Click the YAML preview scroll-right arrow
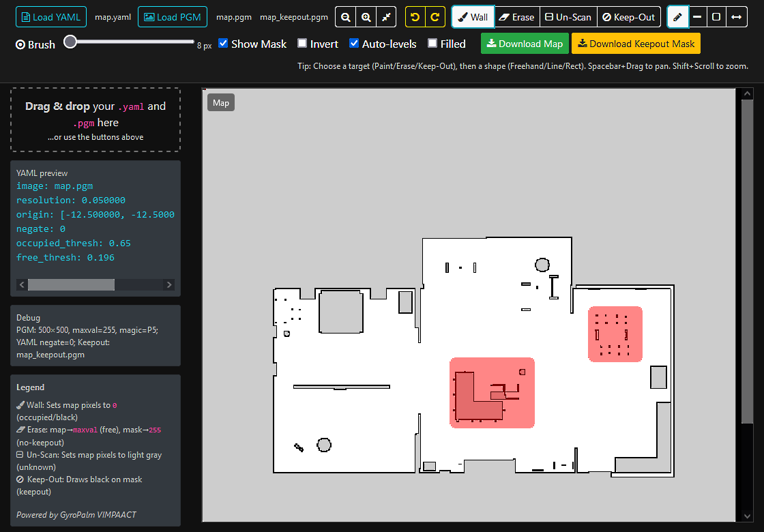The height and width of the screenshot is (532, 764). pos(169,284)
